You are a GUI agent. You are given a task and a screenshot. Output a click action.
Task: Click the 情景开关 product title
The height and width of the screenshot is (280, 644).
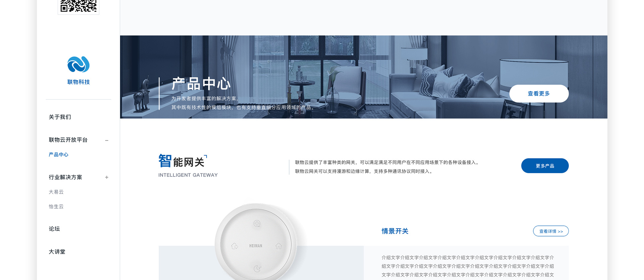coord(395,231)
